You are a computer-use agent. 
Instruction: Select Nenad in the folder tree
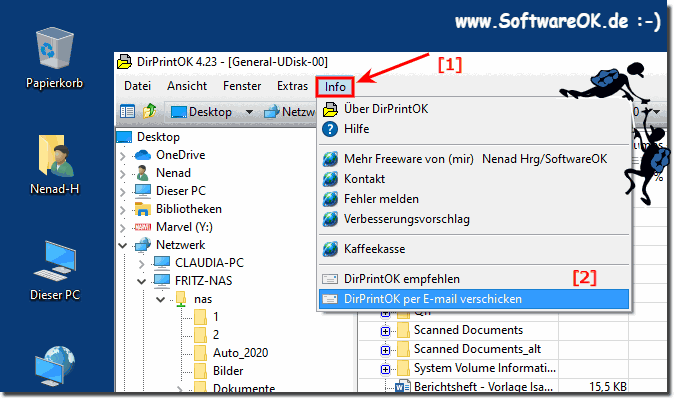pos(173,173)
